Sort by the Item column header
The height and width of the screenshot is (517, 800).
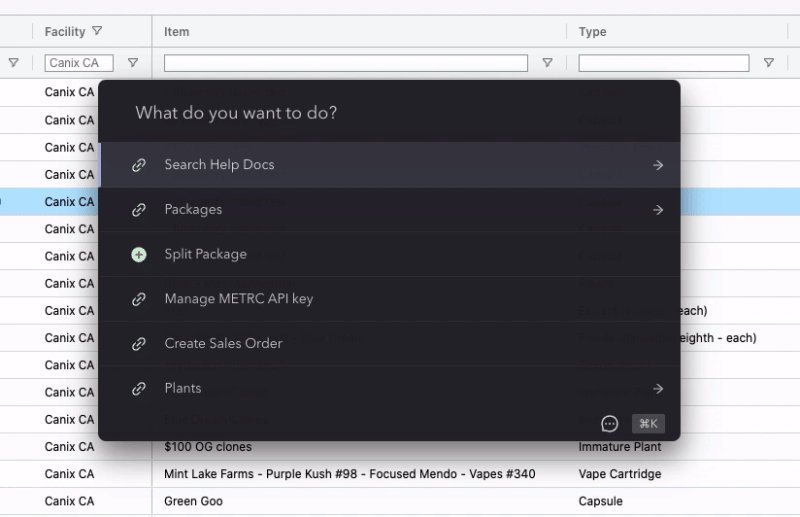point(177,32)
